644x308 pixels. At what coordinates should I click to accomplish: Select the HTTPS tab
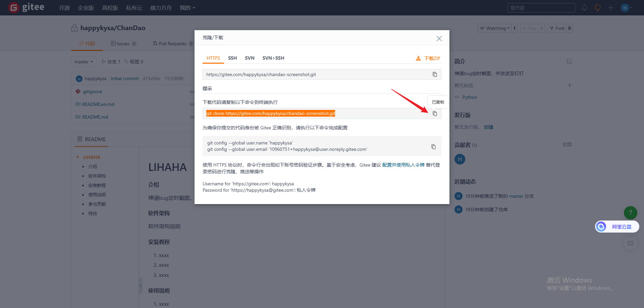(x=213, y=58)
